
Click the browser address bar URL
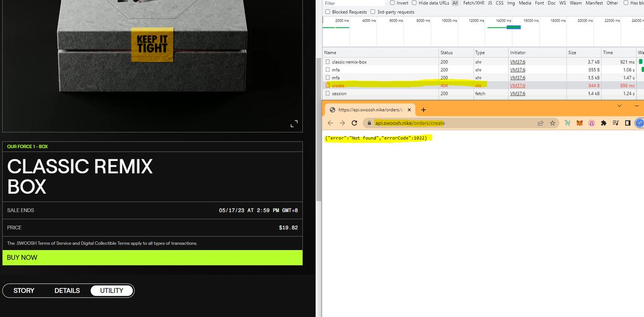410,123
